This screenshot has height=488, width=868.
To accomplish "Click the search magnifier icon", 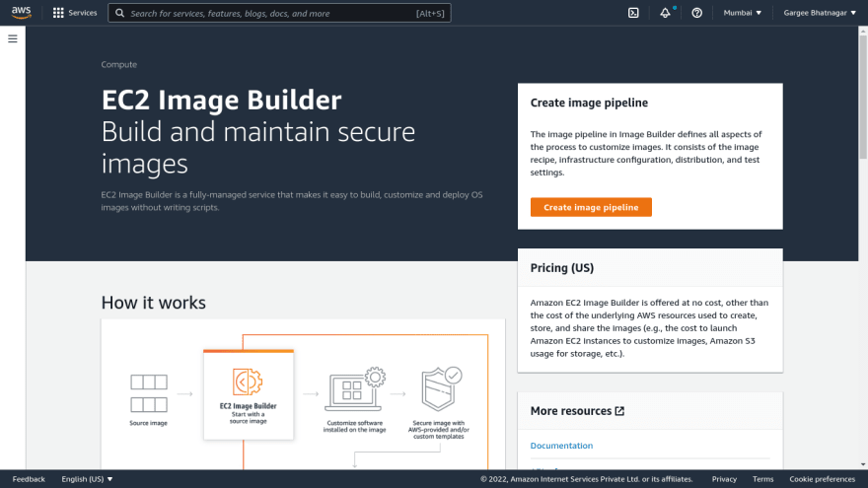I will tap(119, 13).
